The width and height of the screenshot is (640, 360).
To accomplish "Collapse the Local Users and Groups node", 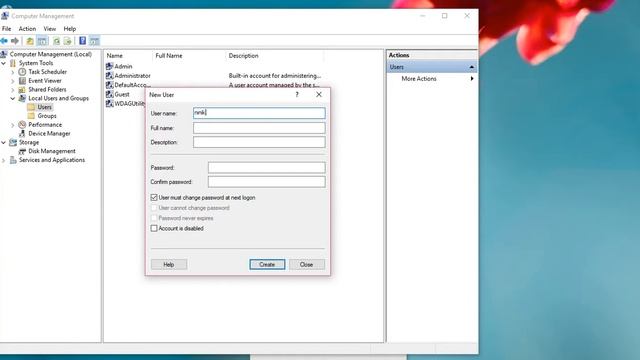I will (x=13, y=98).
